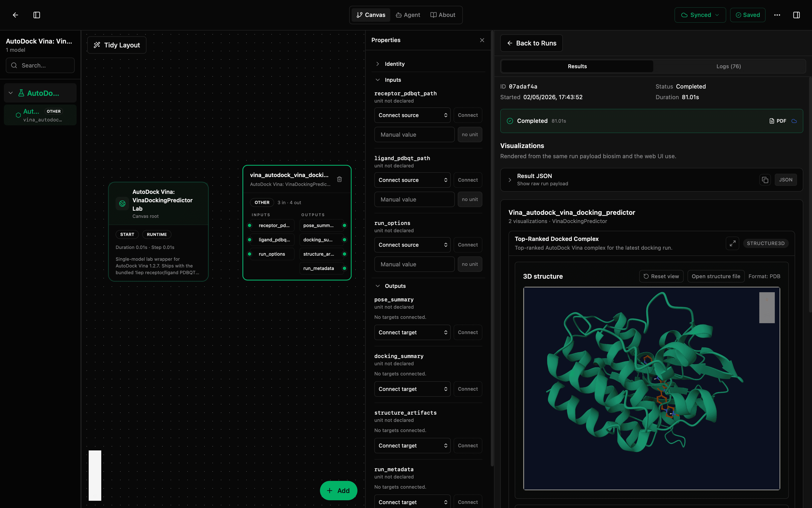Click Manual value field for receptor_pdbqt_path
Image resolution: width=812 pixels, height=508 pixels.
414,134
